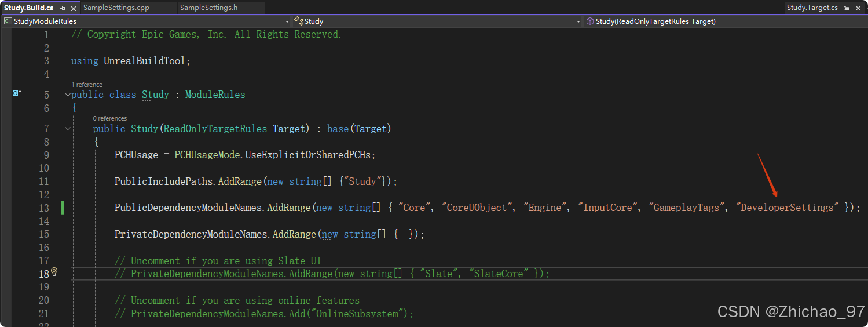Click the online features comment on line 20
868x327 pixels.
pyautogui.click(x=237, y=300)
